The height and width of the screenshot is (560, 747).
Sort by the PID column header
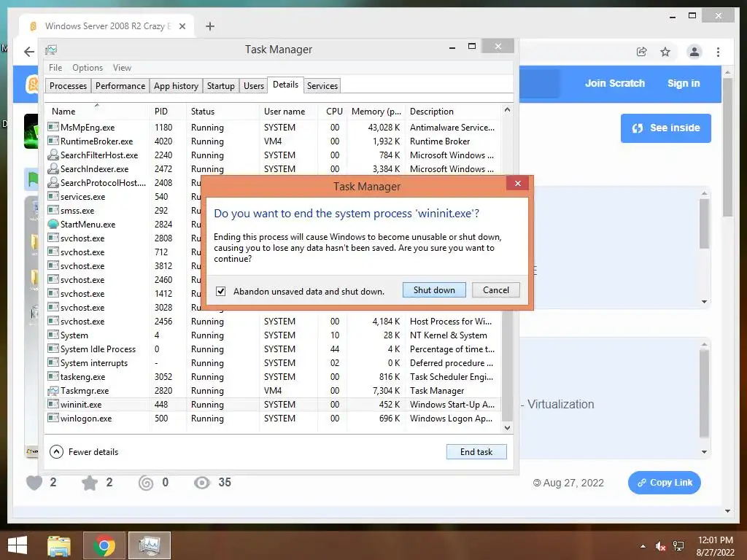(167, 112)
